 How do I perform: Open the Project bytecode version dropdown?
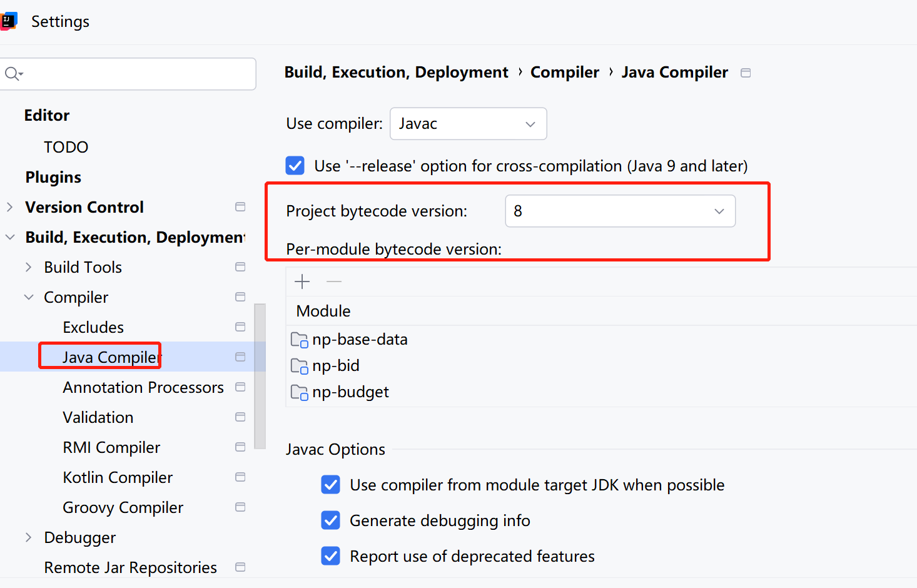[620, 211]
